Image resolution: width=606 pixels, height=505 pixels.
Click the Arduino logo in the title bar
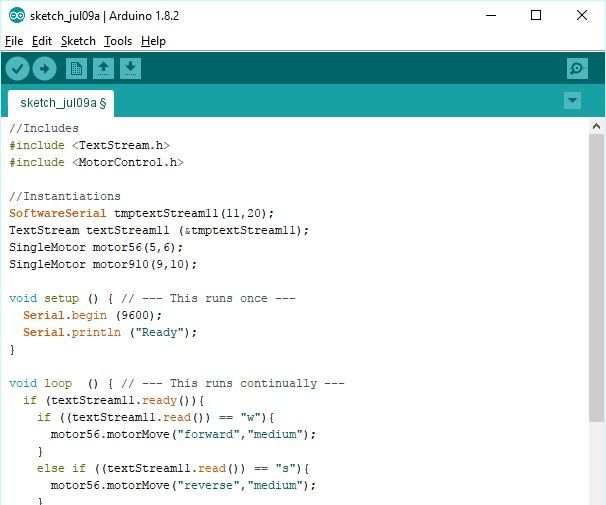point(17,16)
